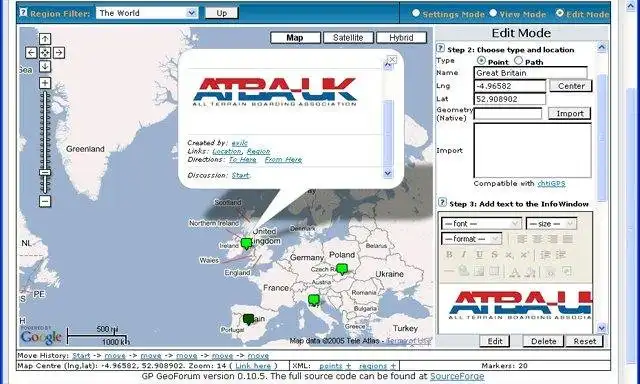Open the 'Link here' link
The image size is (640, 384).
tap(253, 366)
